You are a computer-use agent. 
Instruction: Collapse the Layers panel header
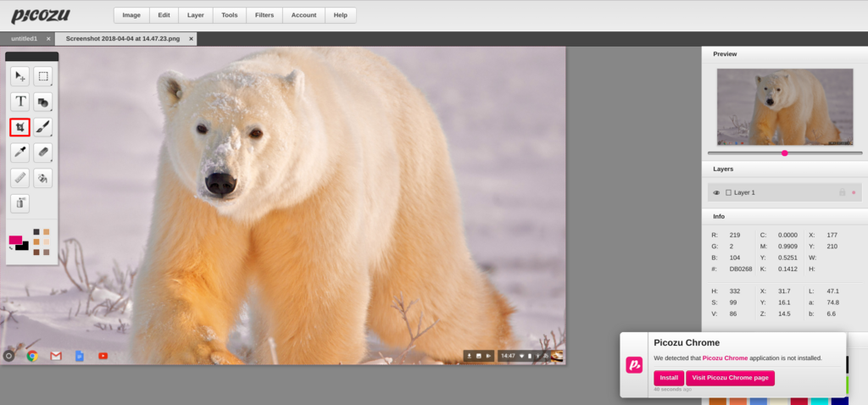click(784, 169)
